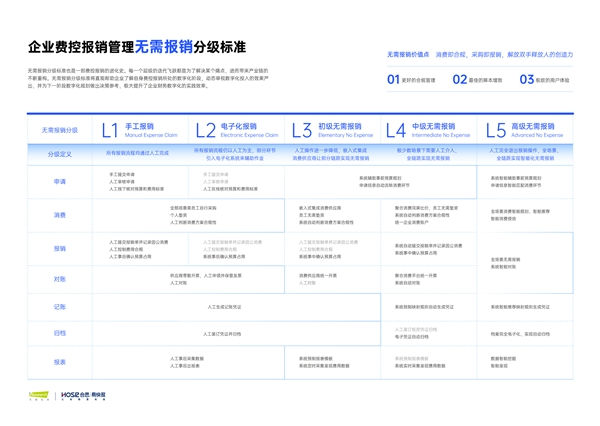This screenshot has width=600, height=426.
Task: Click the L5 高级无需报销 level header
Action: (523, 130)
